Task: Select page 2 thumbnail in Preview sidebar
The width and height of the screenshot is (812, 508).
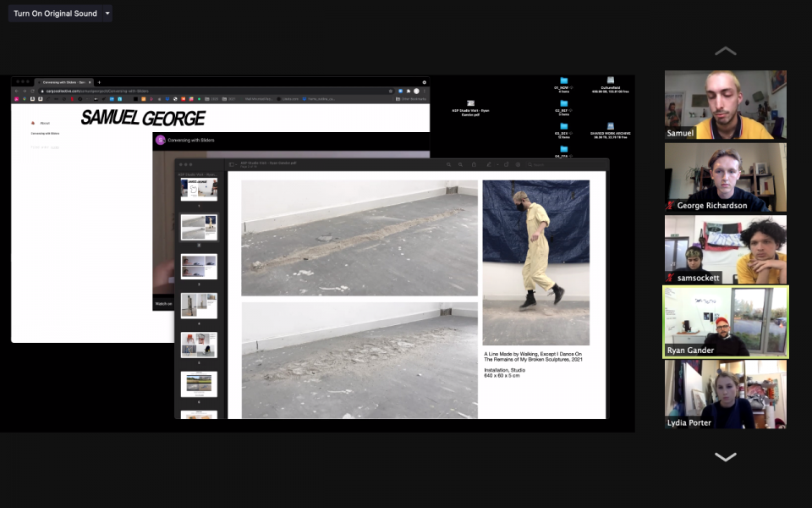Action: 199,228
